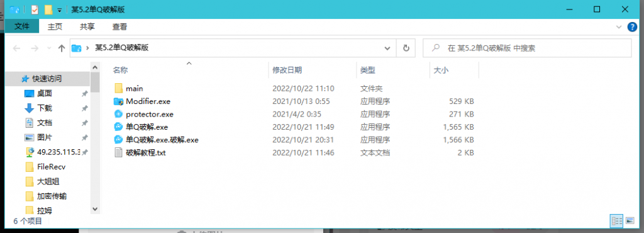Select the 单Q破解.exe.破解.exe file icon
644x233 pixels.
click(x=119, y=140)
